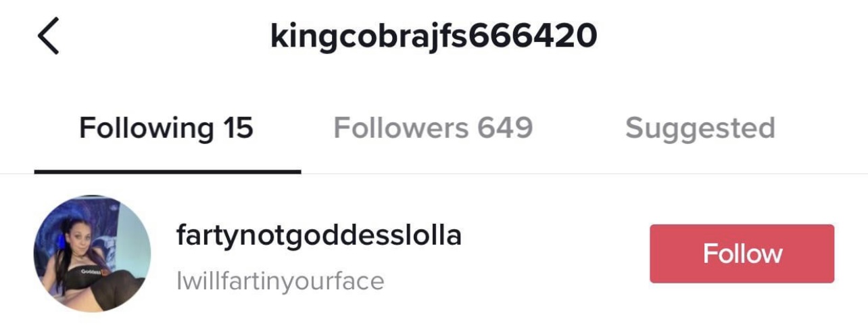The width and height of the screenshot is (868, 336).
Task: Tap the back arrow beside kingcobrajfs666420
Action: tap(48, 36)
